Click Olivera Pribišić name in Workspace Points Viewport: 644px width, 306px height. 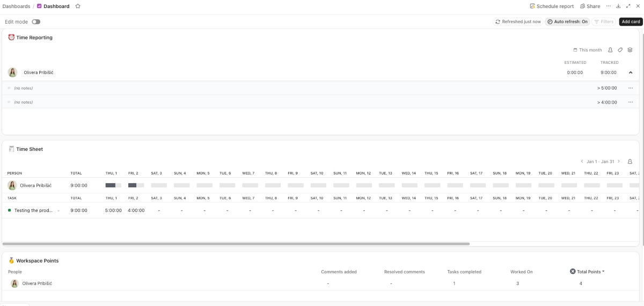[37, 283]
